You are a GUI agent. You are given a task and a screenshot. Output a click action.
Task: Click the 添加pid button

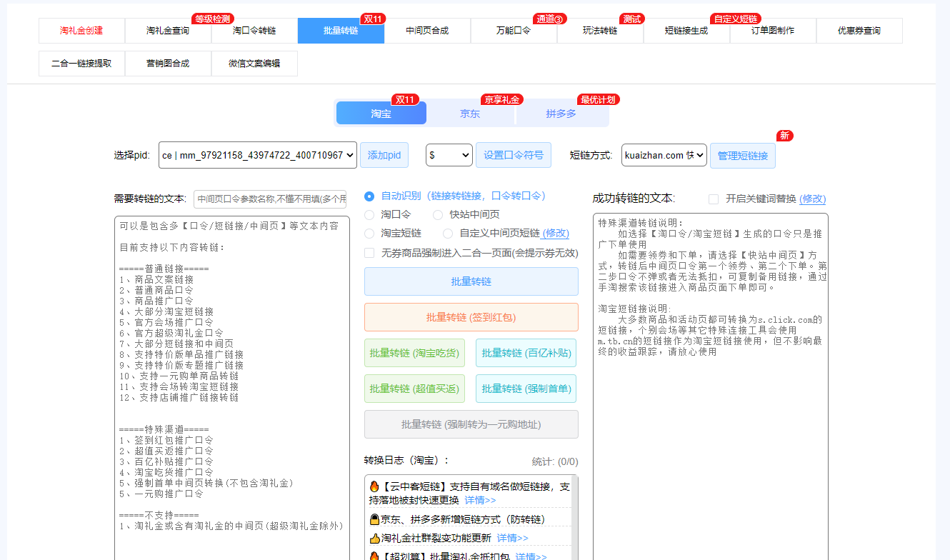(384, 155)
